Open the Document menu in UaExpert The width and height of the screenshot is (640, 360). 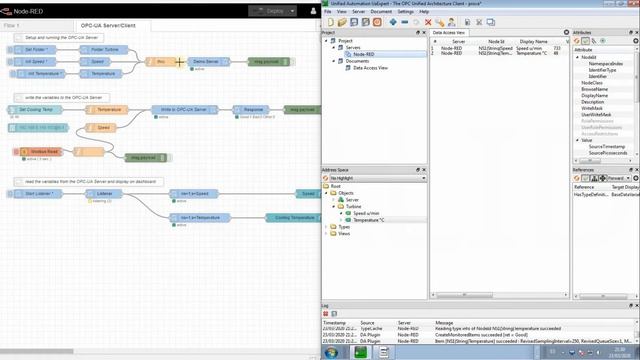coord(381,12)
